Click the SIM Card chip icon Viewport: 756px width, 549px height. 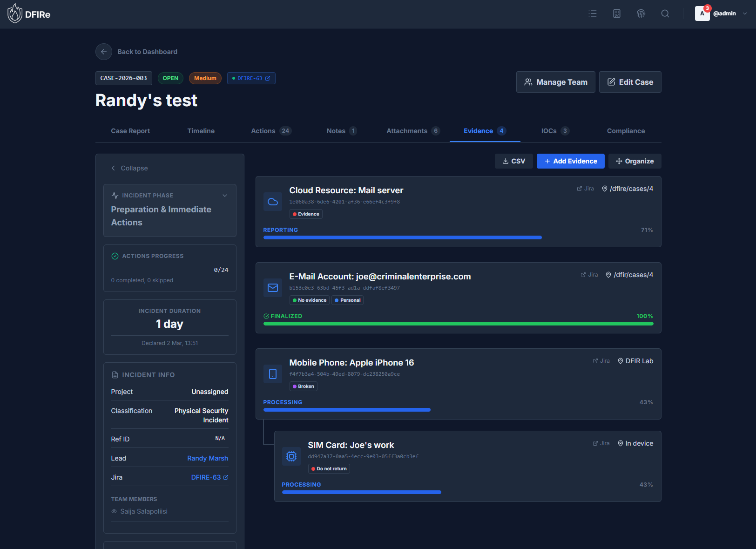(x=291, y=456)
